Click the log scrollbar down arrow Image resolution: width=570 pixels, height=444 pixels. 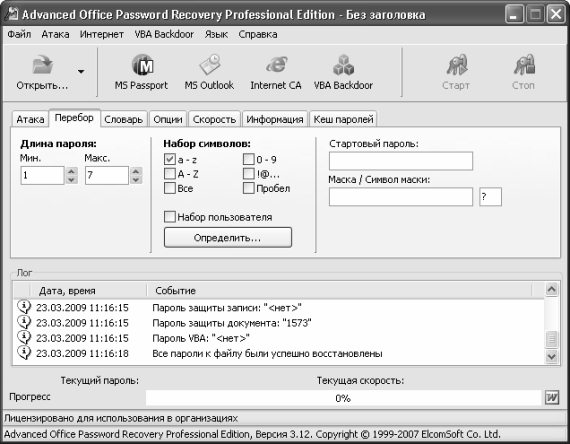[551, 356]
